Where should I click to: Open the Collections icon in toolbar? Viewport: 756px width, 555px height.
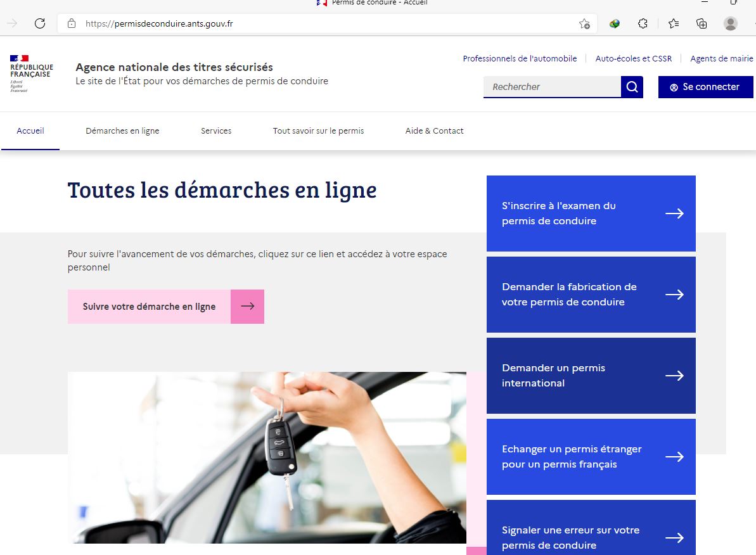pyautogui.click(x=702, y=23)
